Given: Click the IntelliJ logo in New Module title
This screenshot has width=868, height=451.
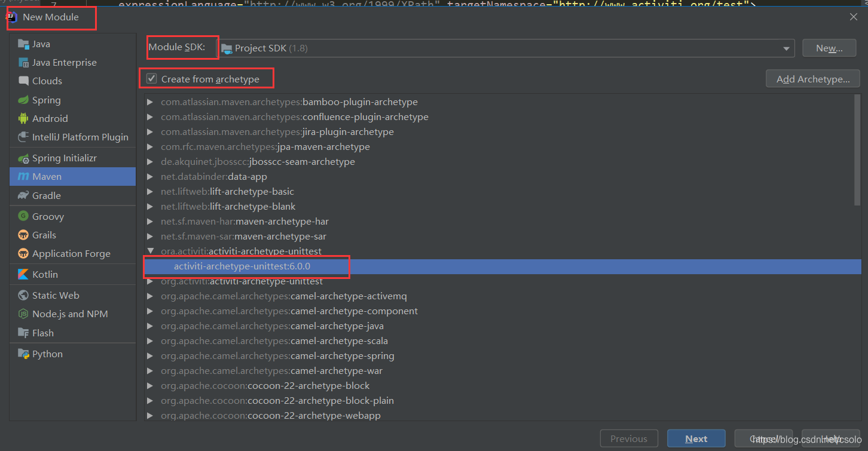Looking at the screenshot, I should 13,17.
